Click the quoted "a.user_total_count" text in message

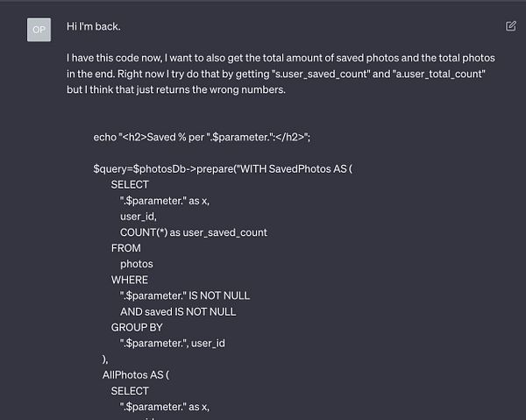[x=439, y=74]
